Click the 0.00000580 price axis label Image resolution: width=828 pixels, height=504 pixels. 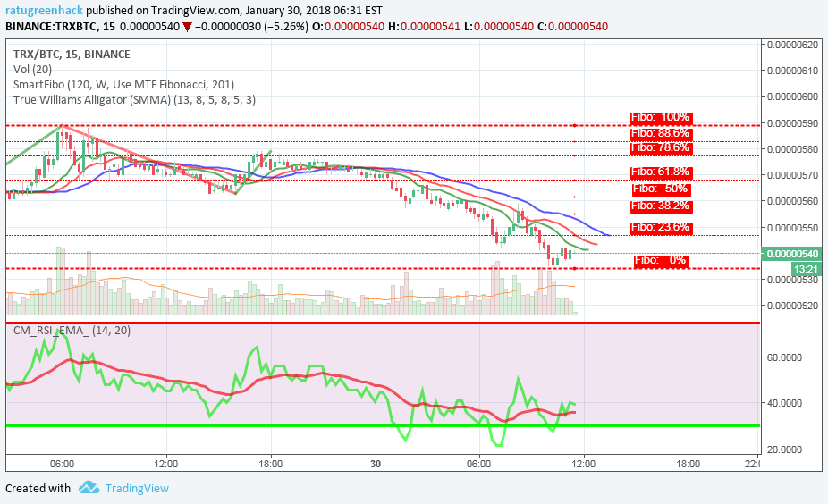[792, 149]
